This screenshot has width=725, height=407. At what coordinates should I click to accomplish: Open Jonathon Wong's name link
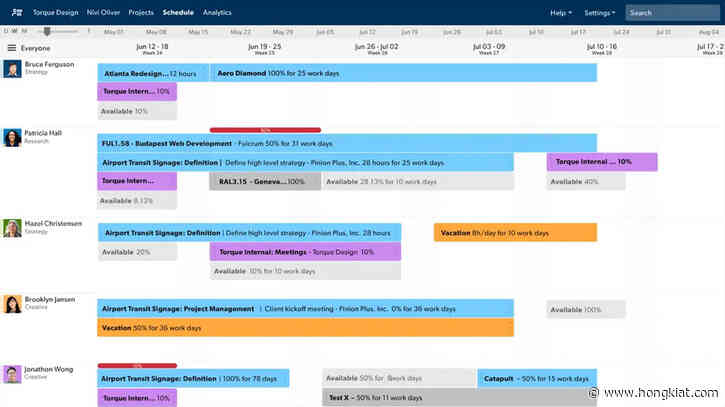click(x=49, y=369)
